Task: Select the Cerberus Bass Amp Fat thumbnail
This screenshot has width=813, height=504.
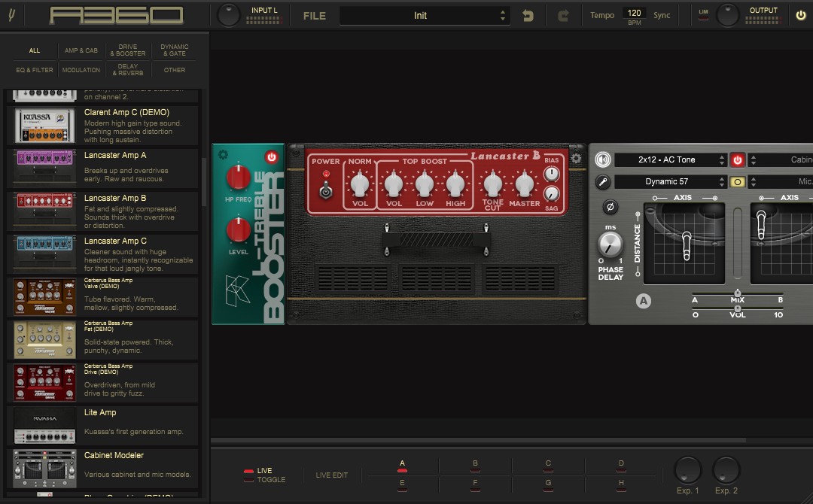Action: (44, 340)
